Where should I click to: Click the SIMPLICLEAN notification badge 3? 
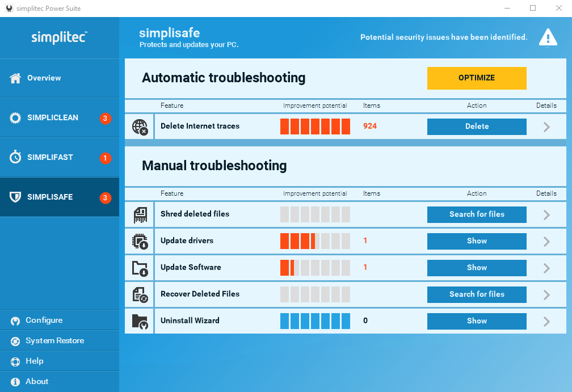[106, 119]
